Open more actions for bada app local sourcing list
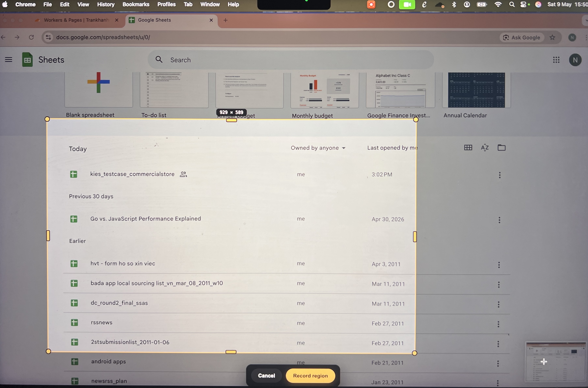 click(x=498, y=285)
